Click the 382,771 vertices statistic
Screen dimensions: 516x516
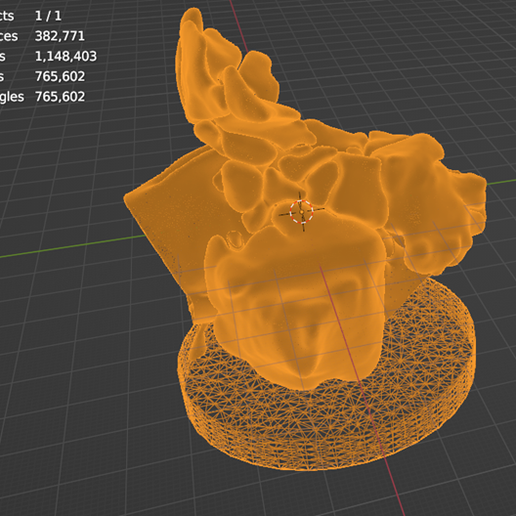(x=60, y=36)
